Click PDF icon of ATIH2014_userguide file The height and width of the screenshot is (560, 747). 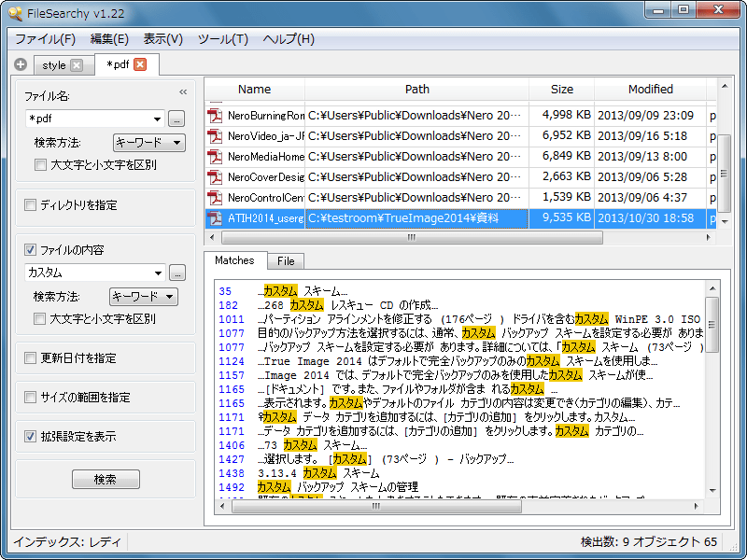point(215,218)
